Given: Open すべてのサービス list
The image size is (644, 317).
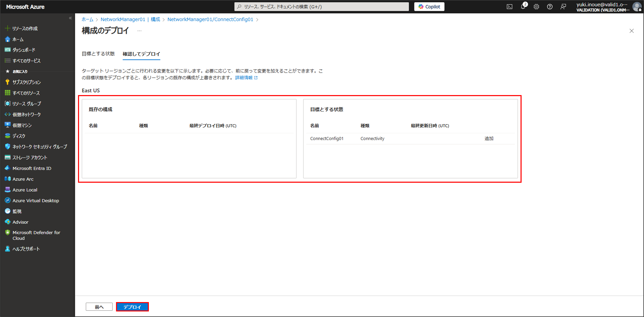Looking at the screenshot, I should 26,61.
